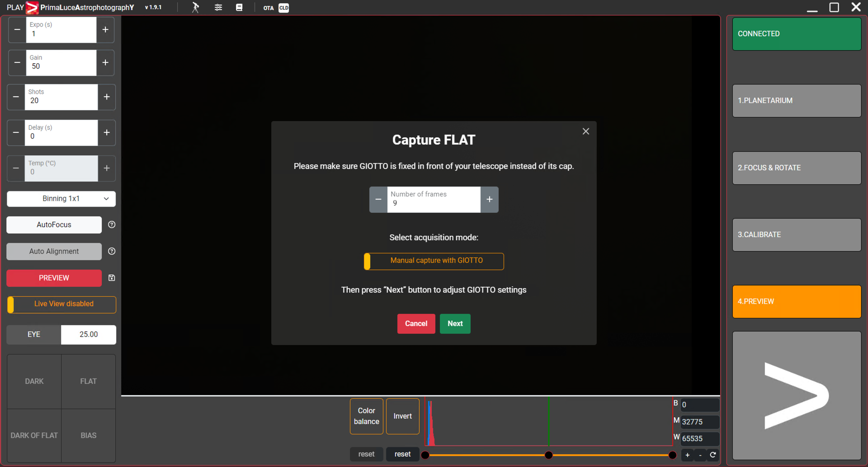Screen dimensions: 868x467
Task: Click the dark reset button under Invert
Action: click(x=403, y=454)
